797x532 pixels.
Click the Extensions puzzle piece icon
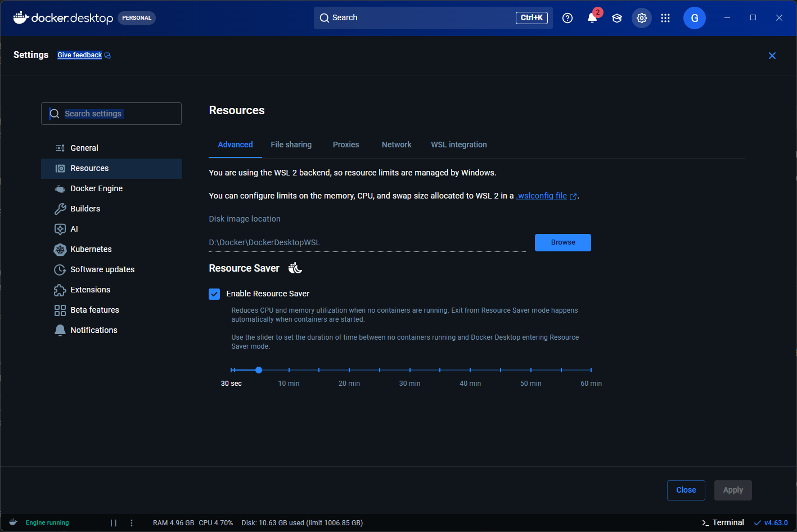click(60, 290)
